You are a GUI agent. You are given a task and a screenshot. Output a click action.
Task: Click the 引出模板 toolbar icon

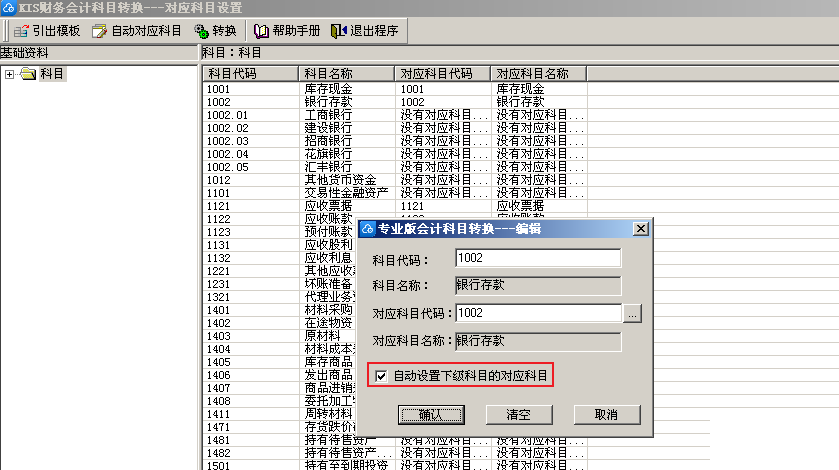(20, 31)
